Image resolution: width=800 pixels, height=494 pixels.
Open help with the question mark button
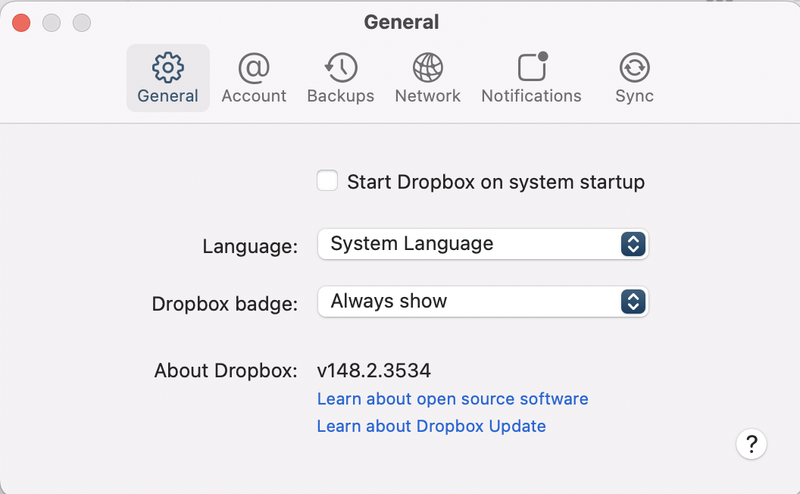click(751, 444)
